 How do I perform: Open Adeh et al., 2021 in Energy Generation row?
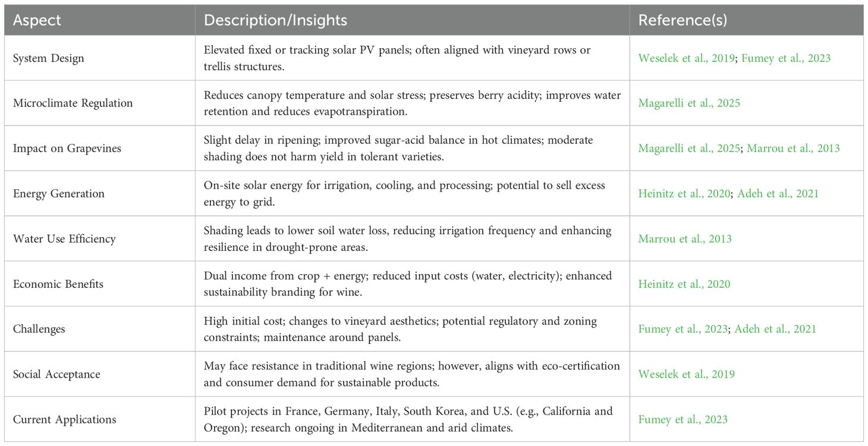click(x=777, y=193)
